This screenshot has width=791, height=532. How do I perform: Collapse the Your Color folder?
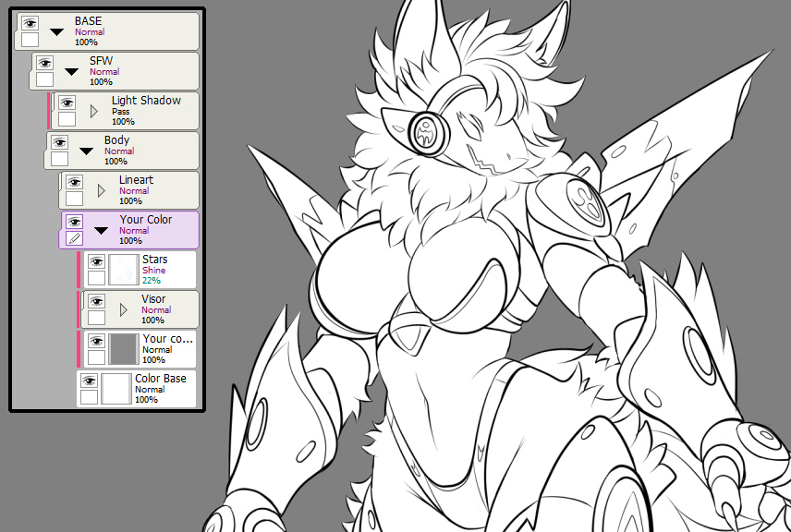click(102, 231)
